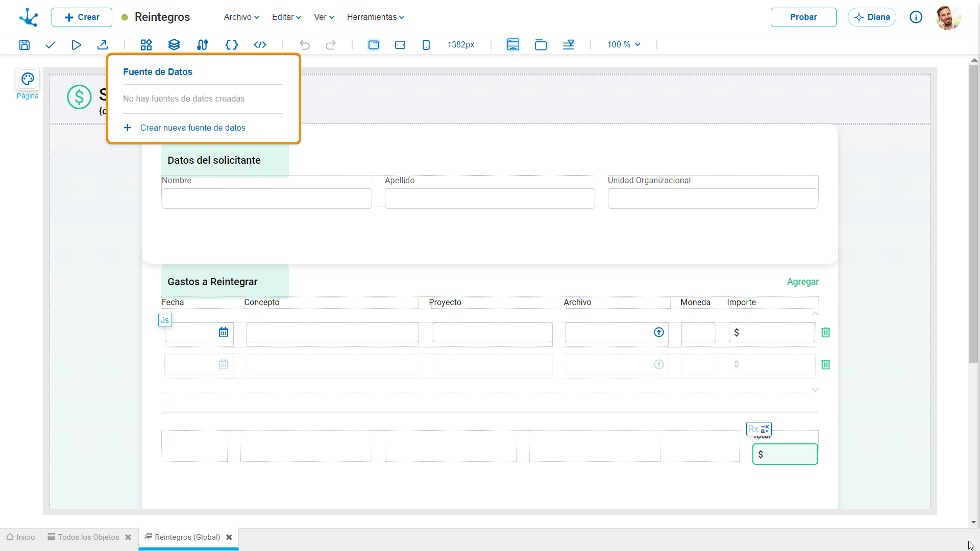Click the save icon in toolbar
This screenshot has width=980, height=551.
[24, 45]
